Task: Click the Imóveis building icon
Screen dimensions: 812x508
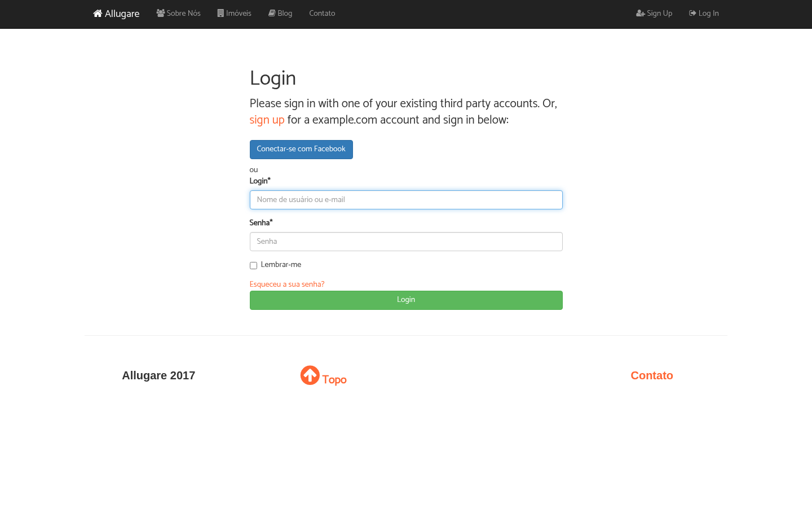Action: tap(220, 13)
